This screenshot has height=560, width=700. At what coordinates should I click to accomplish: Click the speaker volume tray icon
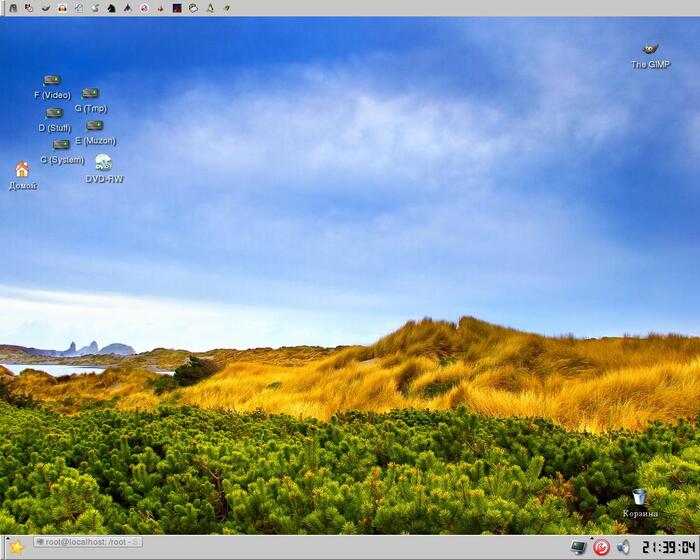pos(624,547)
